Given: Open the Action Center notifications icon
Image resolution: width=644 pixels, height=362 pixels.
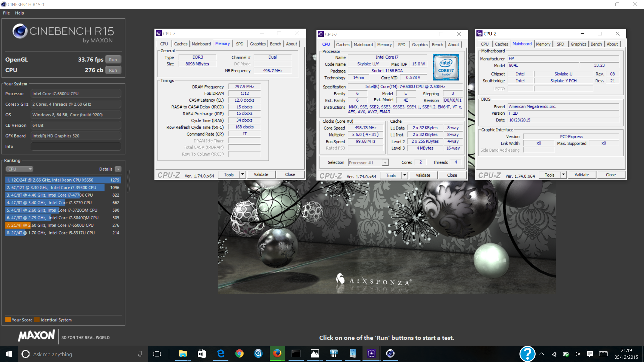Looking at the screenshot, I should point(590,354).
